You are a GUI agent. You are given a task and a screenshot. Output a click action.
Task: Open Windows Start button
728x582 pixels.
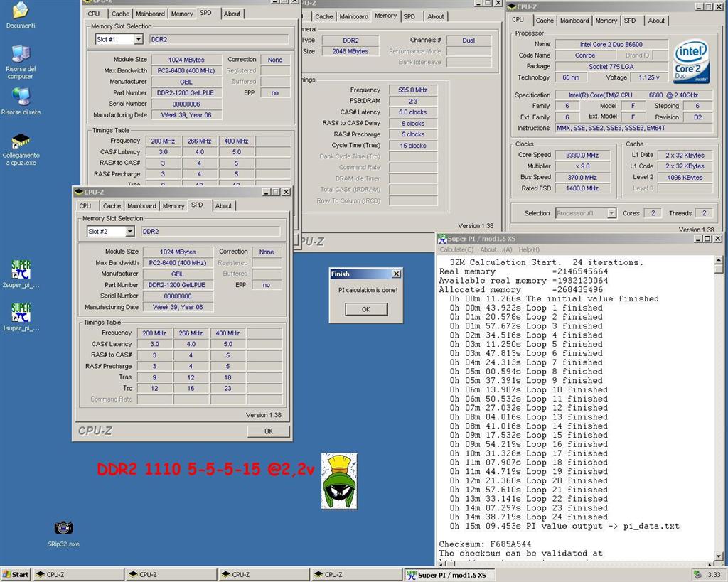pyautogui.click(x=16, y=575)
